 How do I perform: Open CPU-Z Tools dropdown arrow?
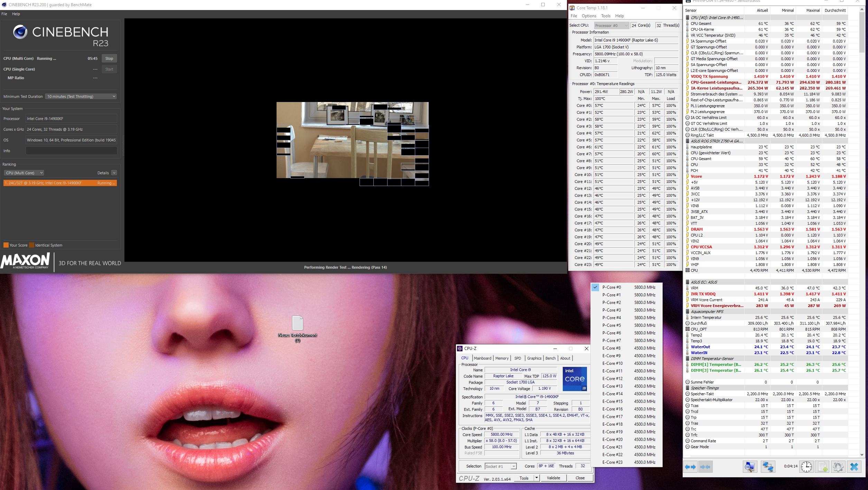tap(536, 478)
